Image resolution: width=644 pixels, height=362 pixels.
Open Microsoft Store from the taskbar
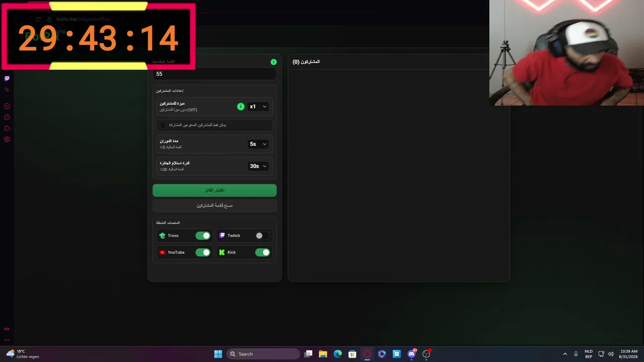[x=352, y=354]
